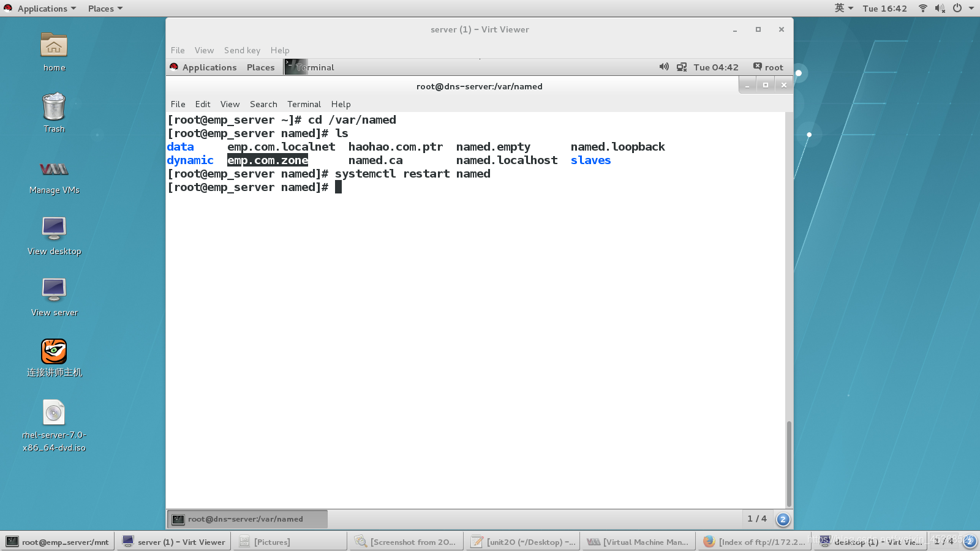The height and width of the screenshot is (551, 980).
Task: Click the guest volume speaker icon
Action: 664,67
